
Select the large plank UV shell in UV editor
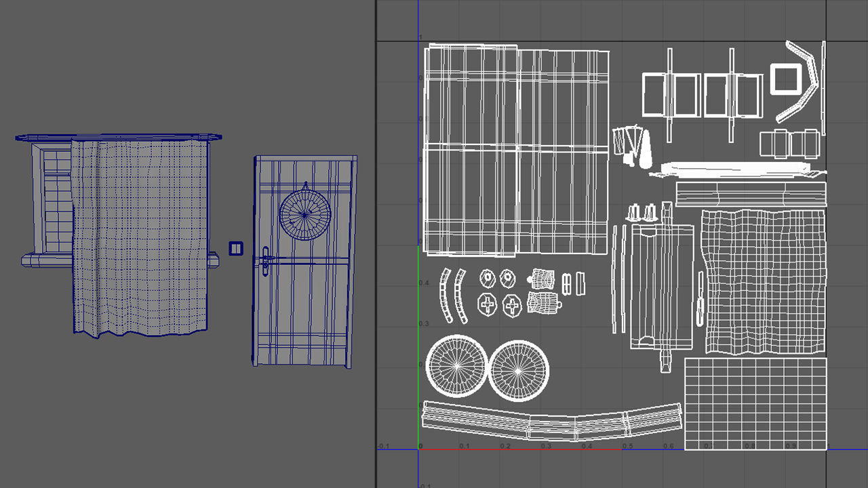coord(516,150)
